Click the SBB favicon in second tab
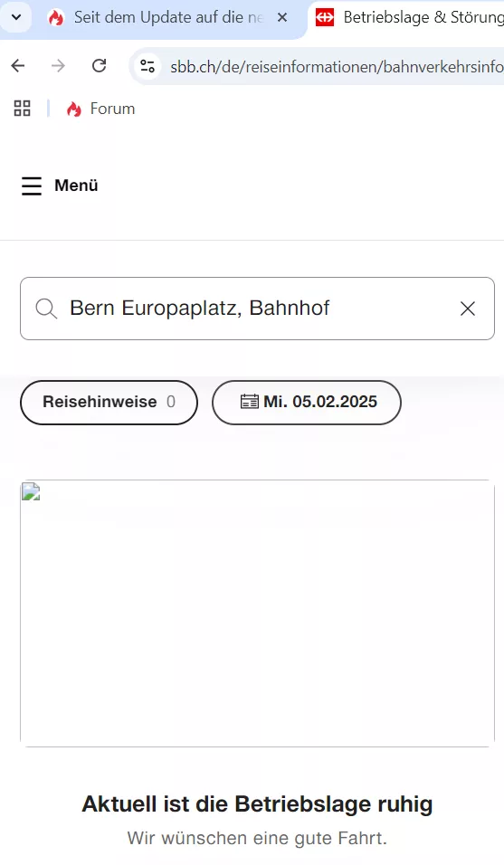504x865 pixels. (x=324, y=18)
